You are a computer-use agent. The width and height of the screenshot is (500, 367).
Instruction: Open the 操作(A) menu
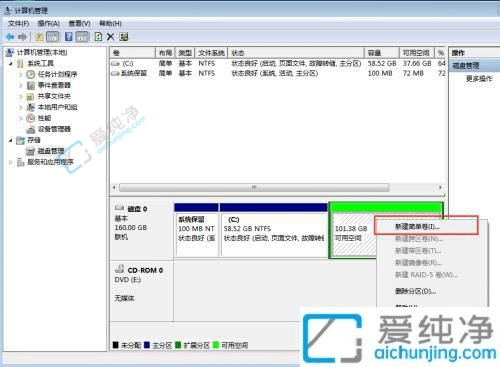(49, 23)
